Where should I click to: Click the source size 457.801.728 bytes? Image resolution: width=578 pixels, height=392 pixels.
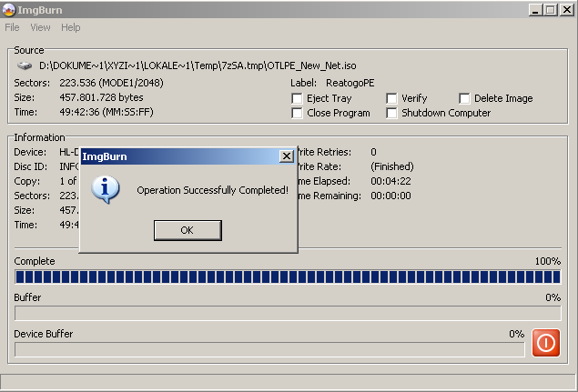(101, 97)
